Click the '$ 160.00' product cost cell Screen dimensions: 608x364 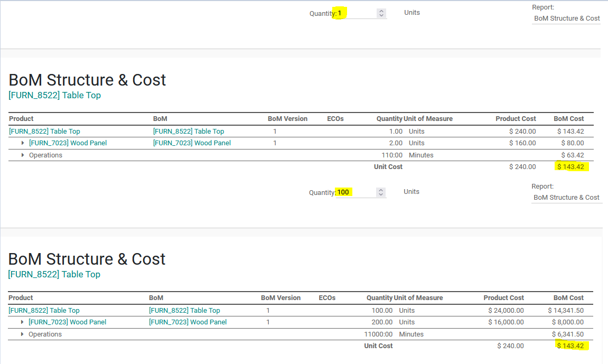pos(522,143)
